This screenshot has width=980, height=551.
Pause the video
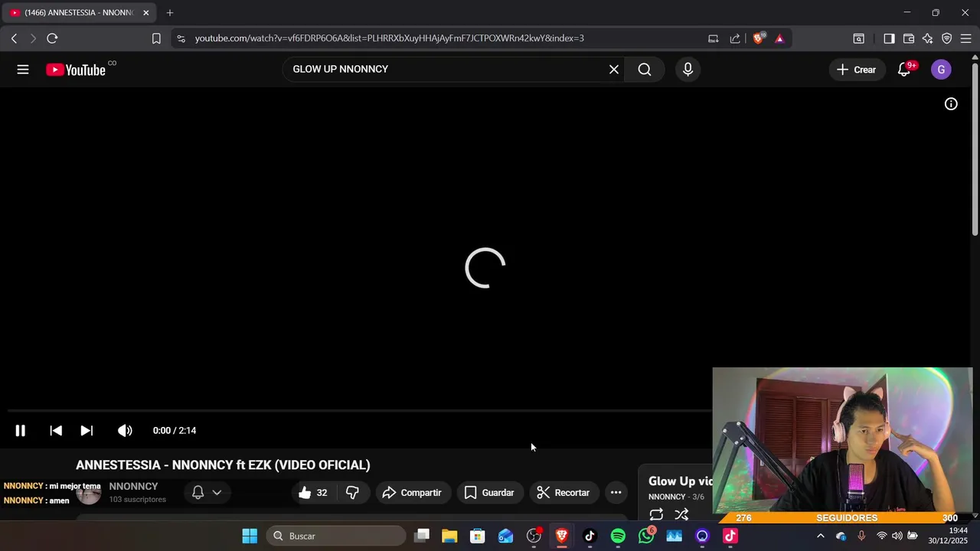click(21, 431)
